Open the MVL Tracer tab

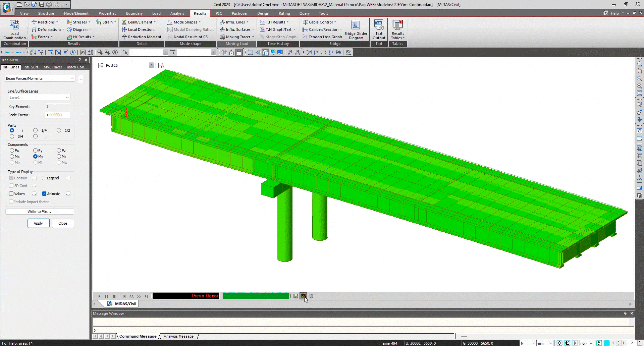coord(53,67)
